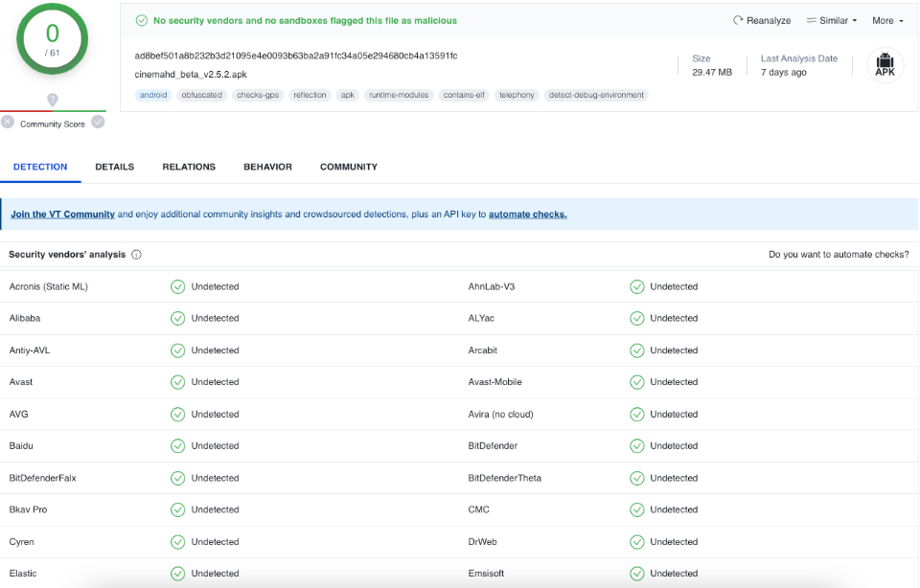
Task: Click the CMC undetected check icon
Action: tap(636, 510)
